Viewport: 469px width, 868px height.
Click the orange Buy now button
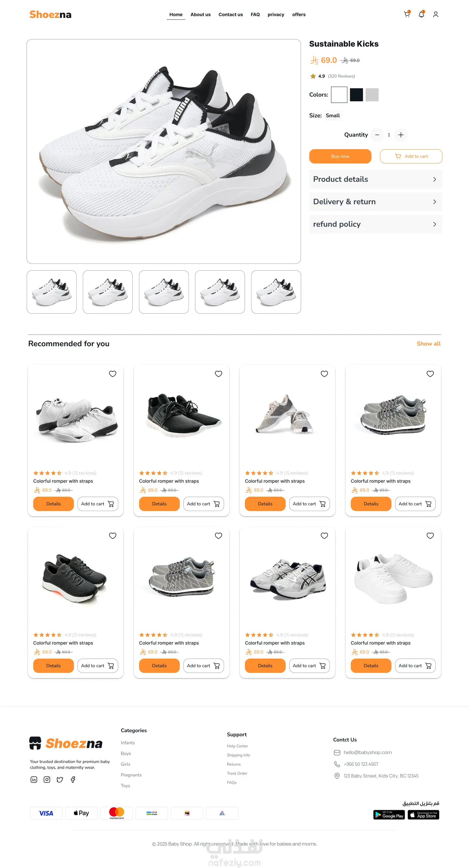[x=340, y=156]
